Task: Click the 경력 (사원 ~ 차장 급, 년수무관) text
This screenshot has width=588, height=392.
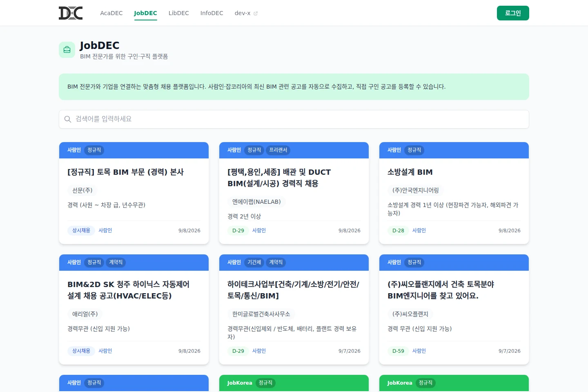Action: coord(106,205)
